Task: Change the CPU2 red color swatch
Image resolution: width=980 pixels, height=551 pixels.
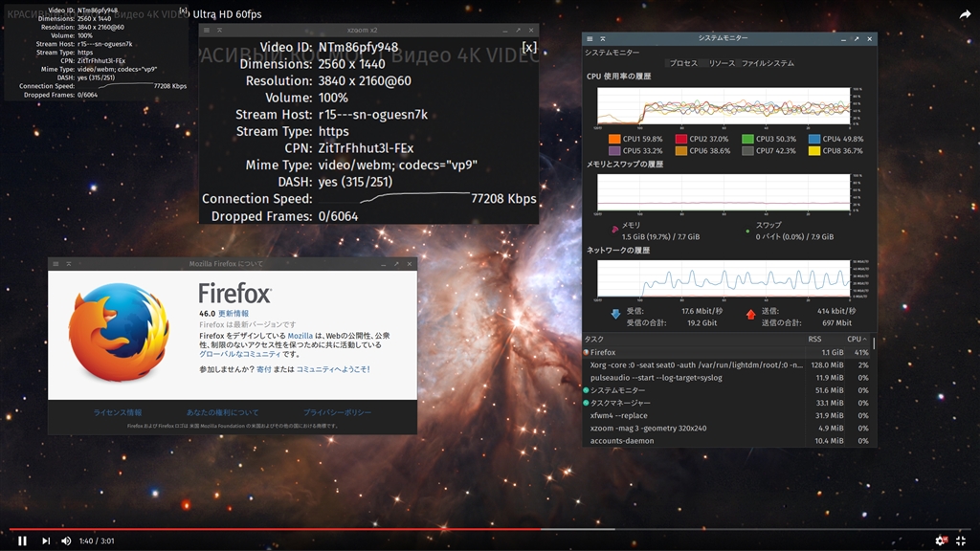Action: (681, 139)
